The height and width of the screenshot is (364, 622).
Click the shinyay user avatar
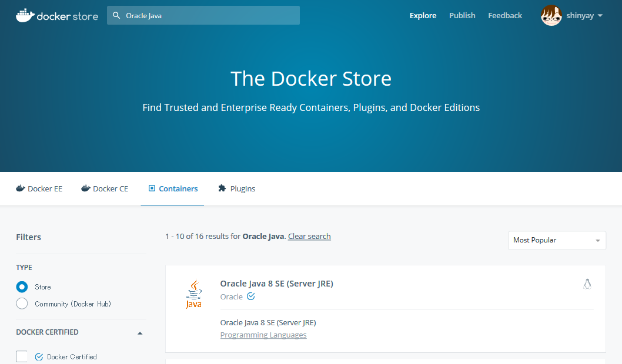pos(551,15)
